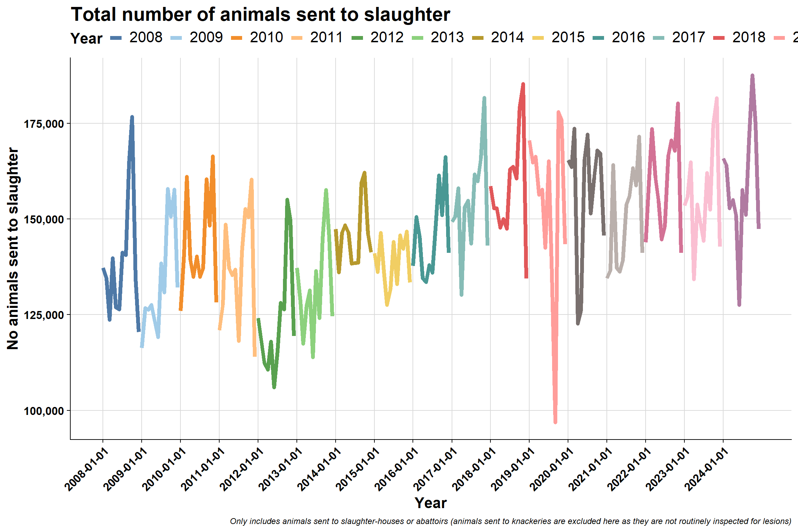Click the 175,000 y-axis tick label

[x=44, y=124]
